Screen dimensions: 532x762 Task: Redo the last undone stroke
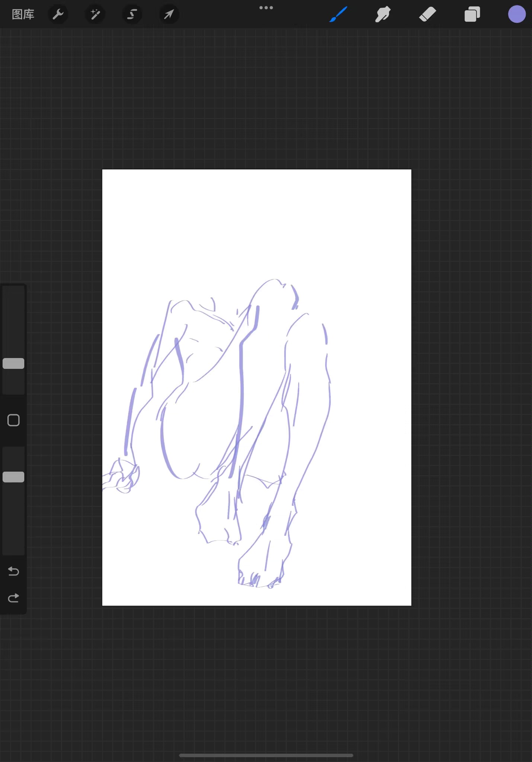[x=13, y=598]
